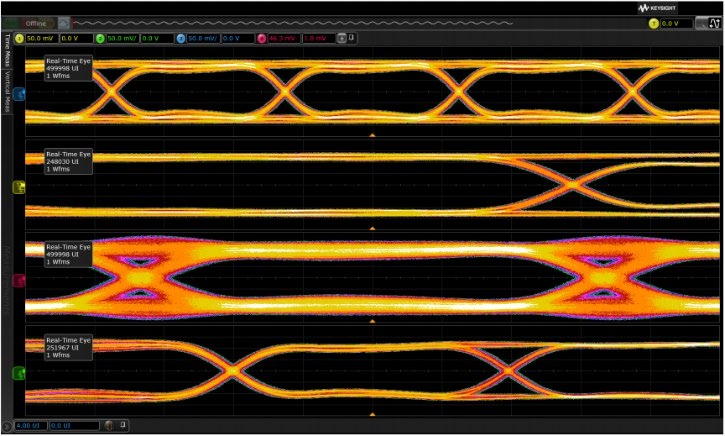Screen dimensions: 725x436
Task: Edit channel 2 scale 50.0 mV/ field
Action: (123, 38)
